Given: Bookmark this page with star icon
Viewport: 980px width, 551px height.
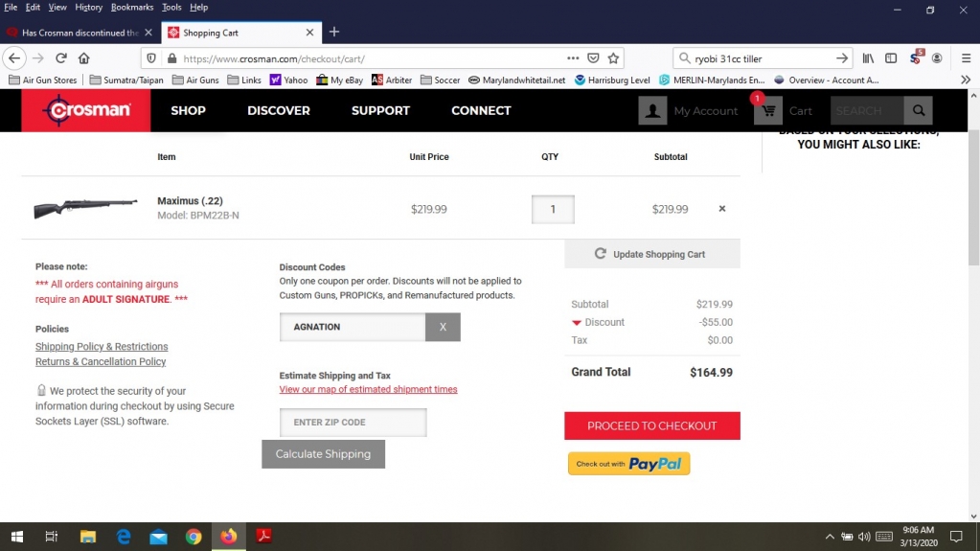Looking at the screenshot, I should coord(613,58).
